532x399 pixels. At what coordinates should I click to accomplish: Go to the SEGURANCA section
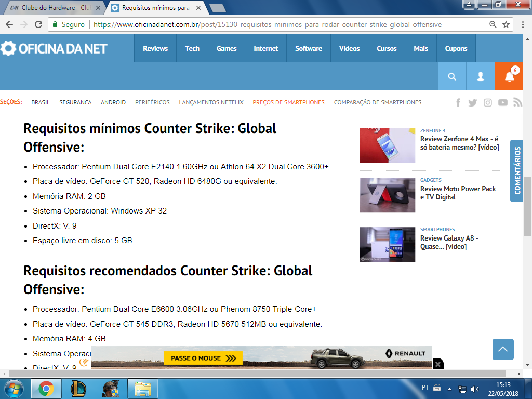tap(75, 102)
